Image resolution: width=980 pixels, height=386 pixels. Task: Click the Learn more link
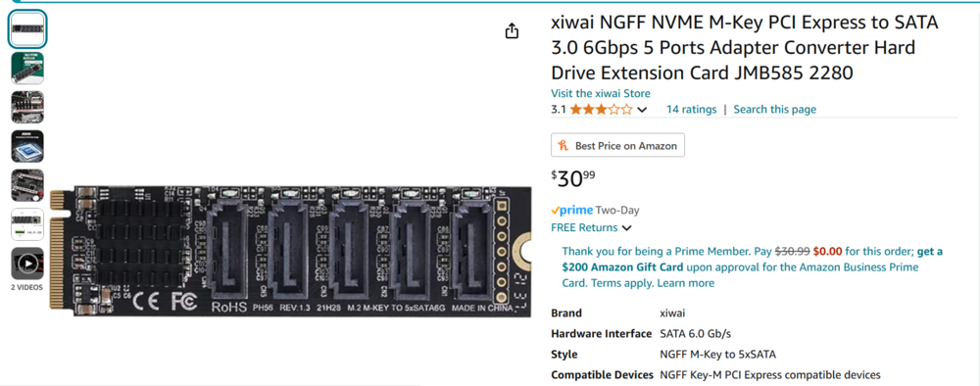coord(686,283)
